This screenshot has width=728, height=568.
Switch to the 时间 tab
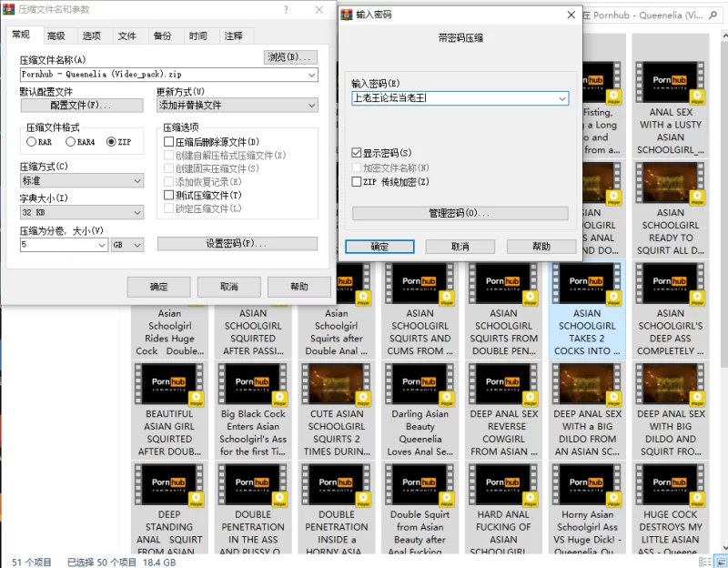tap(197, 35)
